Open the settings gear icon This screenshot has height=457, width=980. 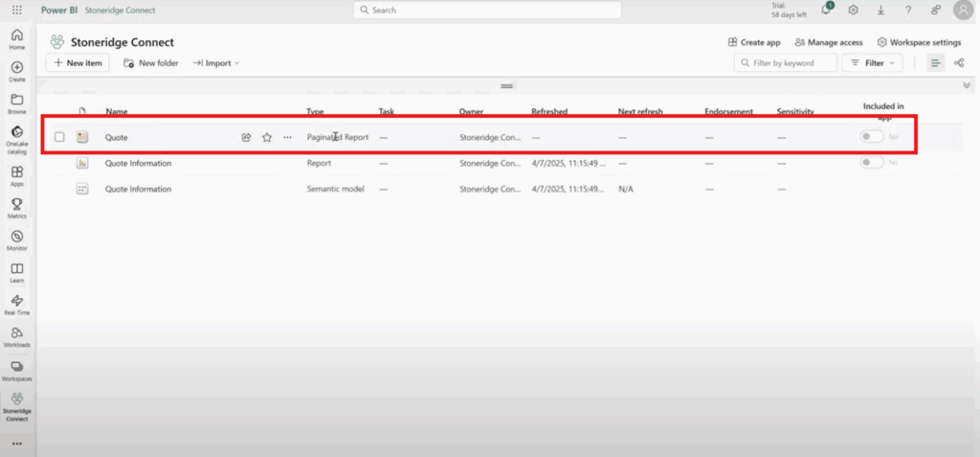(x=853, y=10)
